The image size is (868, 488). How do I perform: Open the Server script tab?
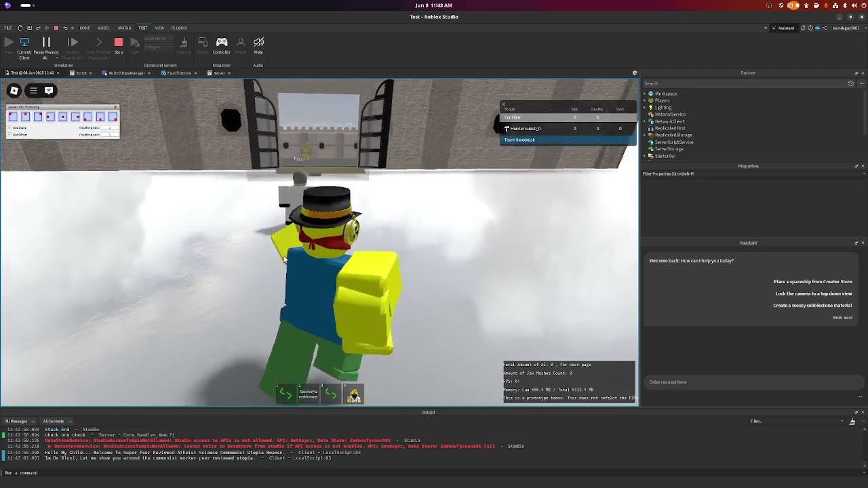pos(219,73)
